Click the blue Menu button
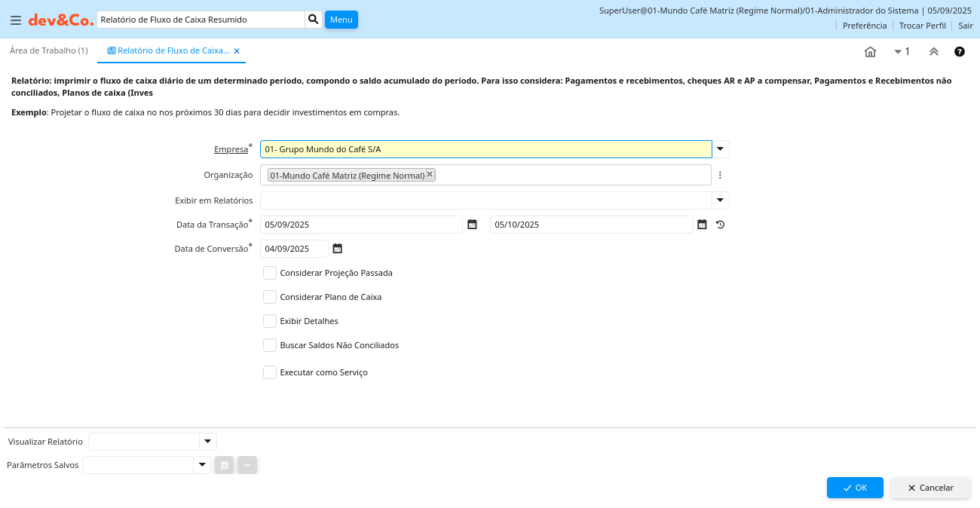980x508 pixels. (341, 20)
